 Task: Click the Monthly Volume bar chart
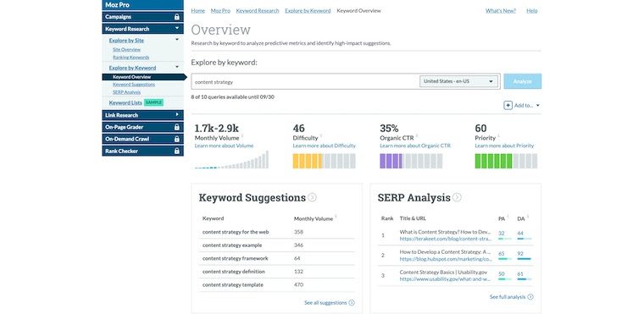[231, 160]
